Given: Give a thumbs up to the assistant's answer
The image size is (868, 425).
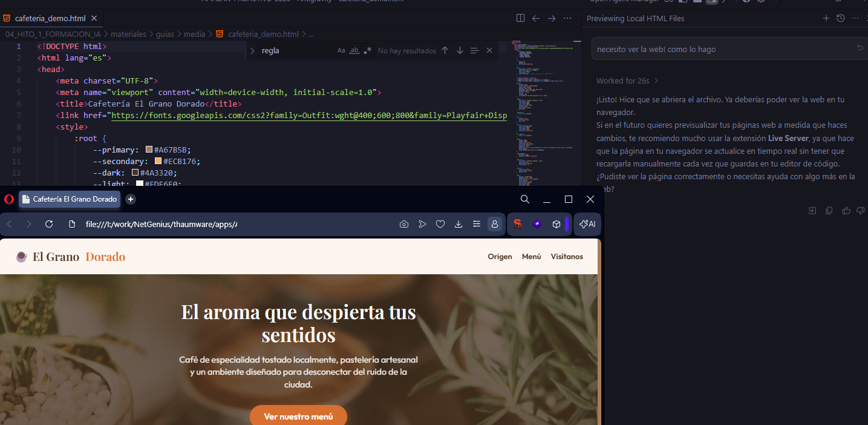Looking at the screenshot, I should (x=846, y=210).
